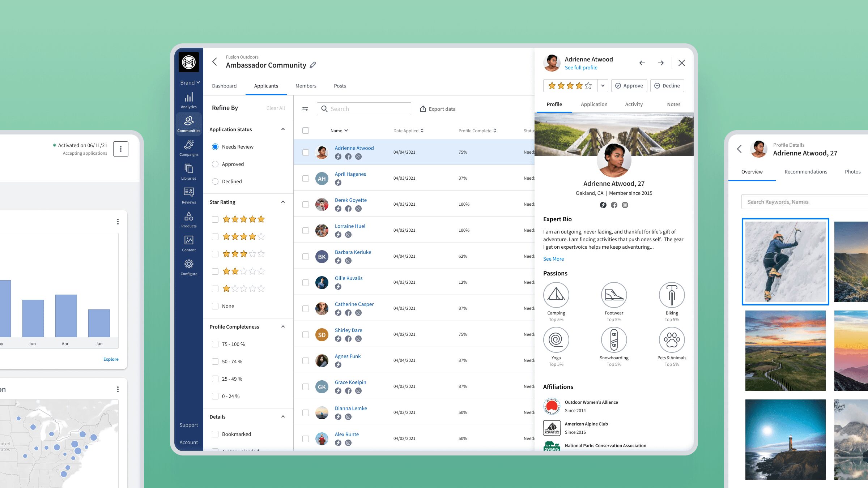Collapse the Profile Completeness section
Viewport: 868px width, 488px height.
(x=283, y=327)
